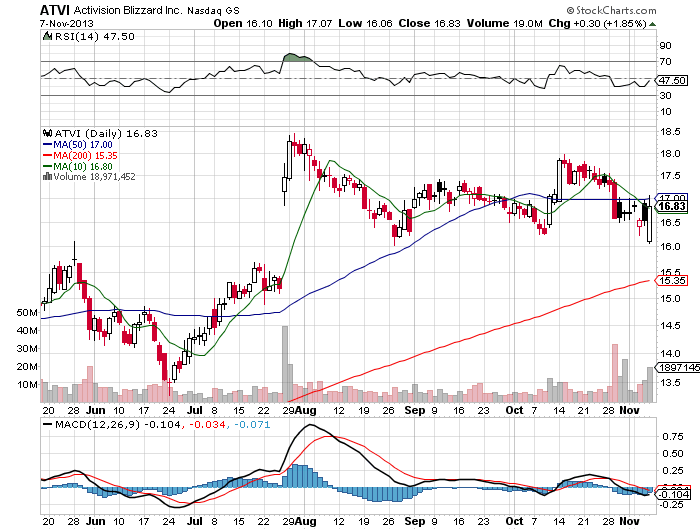
Task: Click the 'MA(50) 17.00' legend text
Action: pos(83,145)
